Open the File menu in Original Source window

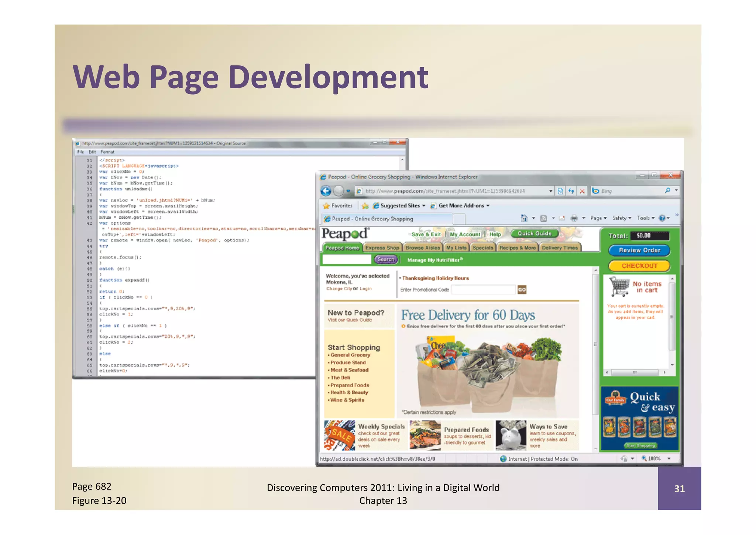coord(80,152)
